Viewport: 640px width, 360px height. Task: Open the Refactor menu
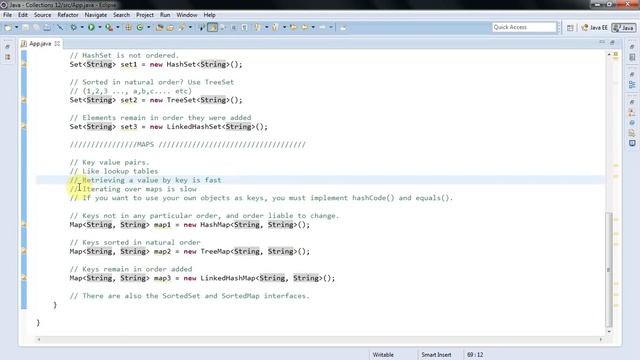[x=68, y=15]
